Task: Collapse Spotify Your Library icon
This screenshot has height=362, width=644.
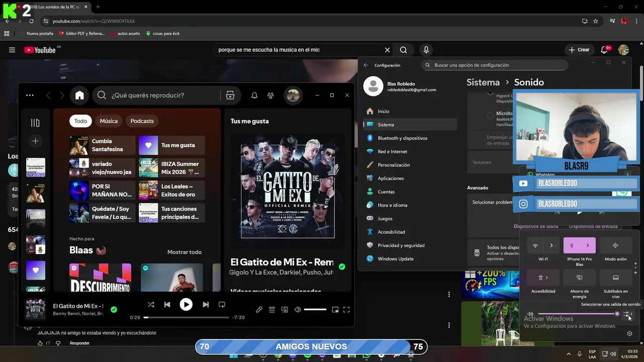Action: tap(35, 123)
